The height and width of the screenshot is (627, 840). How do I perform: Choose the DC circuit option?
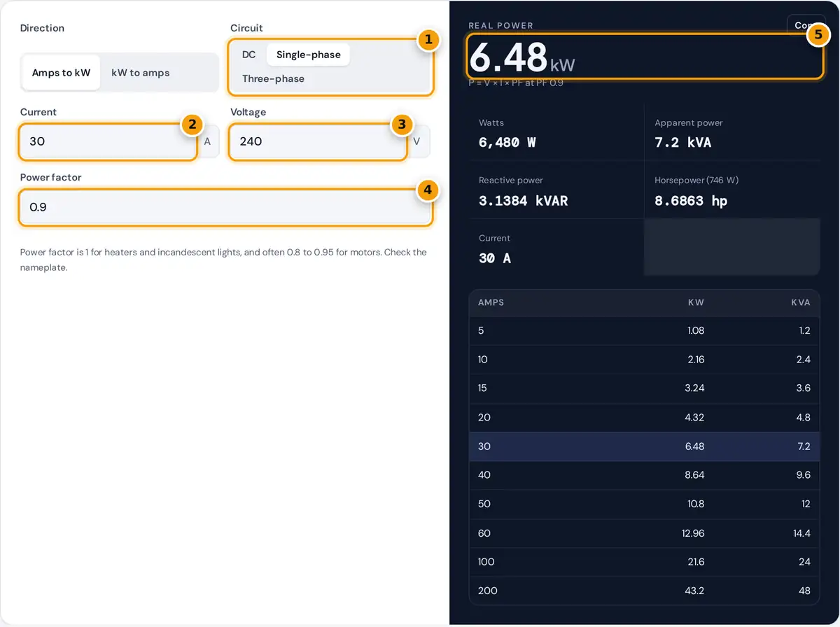(249, 55)
